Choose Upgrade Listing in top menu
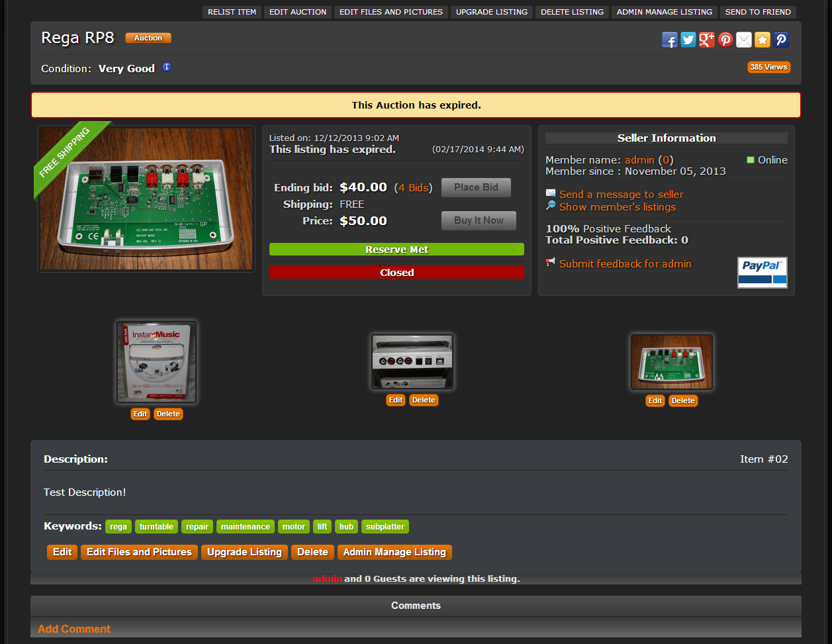 click(x=492, y=12)
